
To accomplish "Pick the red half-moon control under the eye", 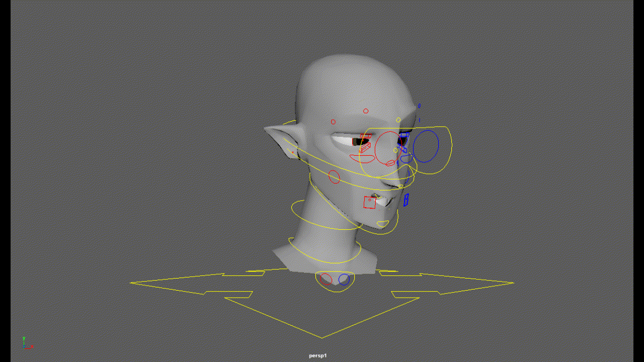I will click(x=363, y=159).
